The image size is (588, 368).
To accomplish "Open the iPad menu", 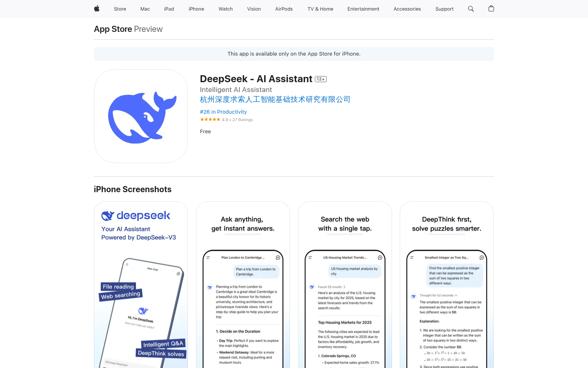I will pyautogui.click(x=169, y=9).
